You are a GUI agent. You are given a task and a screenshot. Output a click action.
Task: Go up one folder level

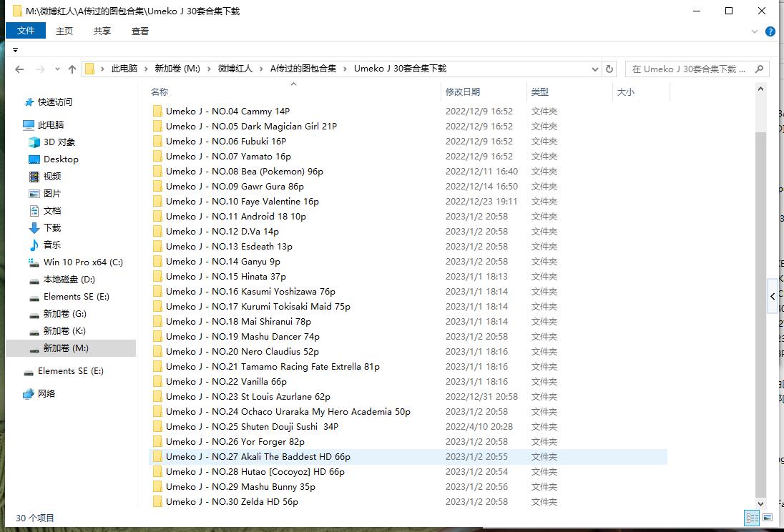point(72,69)
